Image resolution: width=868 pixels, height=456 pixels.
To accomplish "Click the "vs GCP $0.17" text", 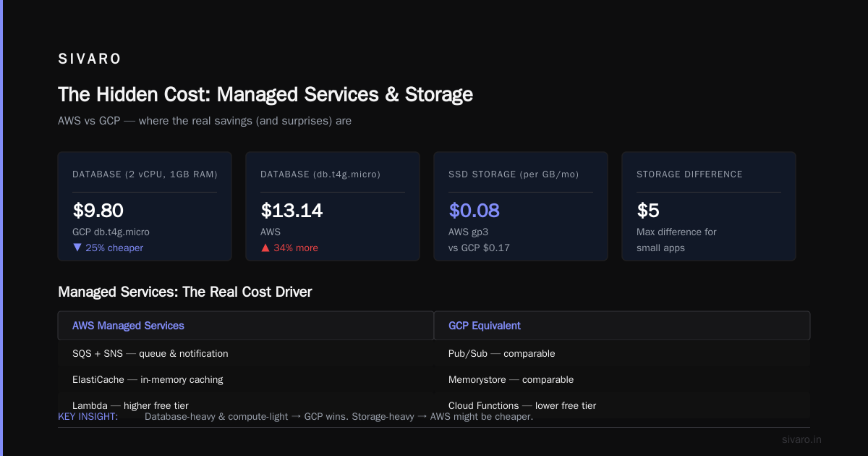I will click(479, 248).
